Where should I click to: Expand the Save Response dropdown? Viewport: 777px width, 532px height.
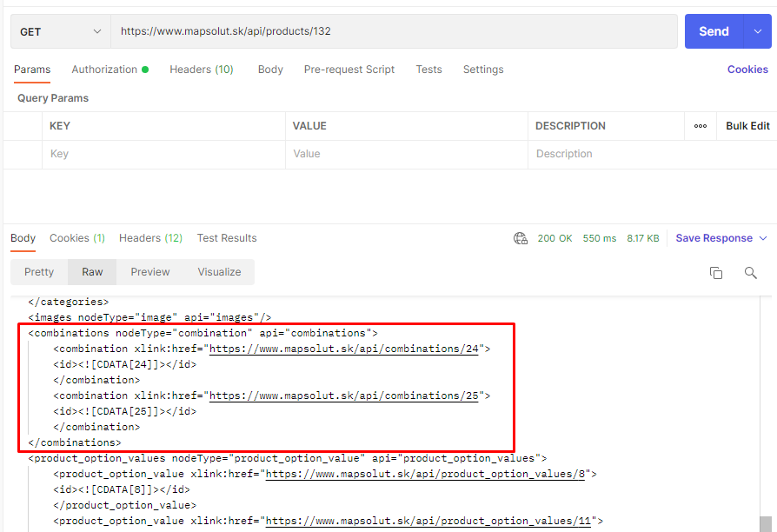pos(721,237)
